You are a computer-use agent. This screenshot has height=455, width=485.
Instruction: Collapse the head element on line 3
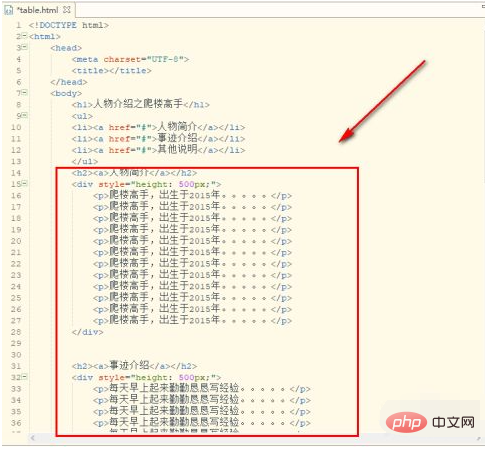point(24,47)
